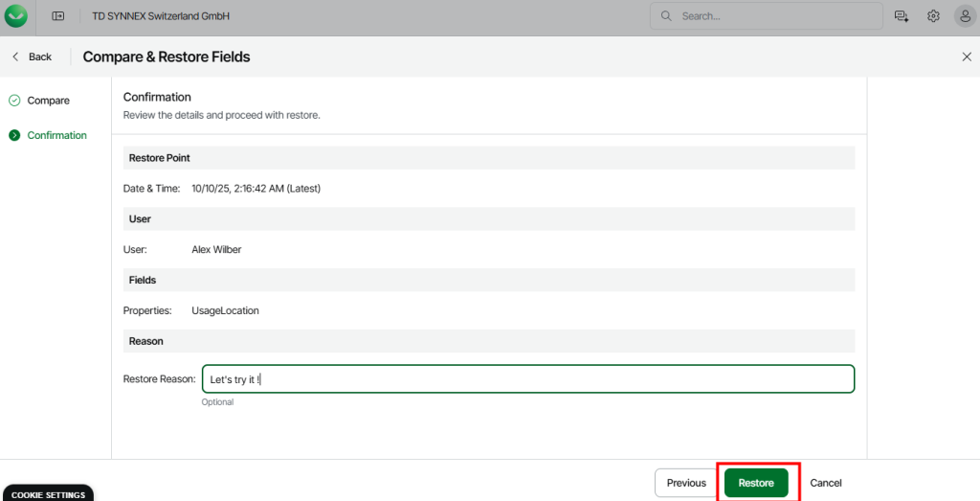Open the chat assistant icon

901,16
